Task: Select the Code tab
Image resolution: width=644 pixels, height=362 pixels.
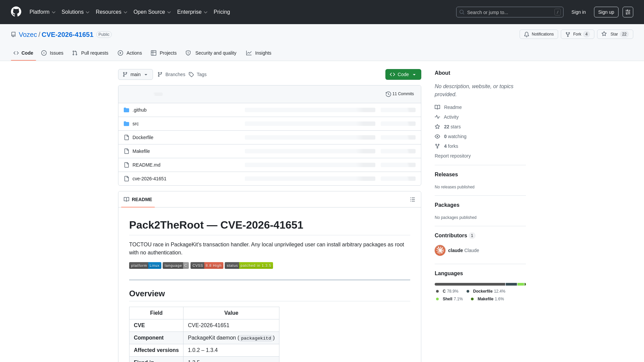Action: coord(23,53)
